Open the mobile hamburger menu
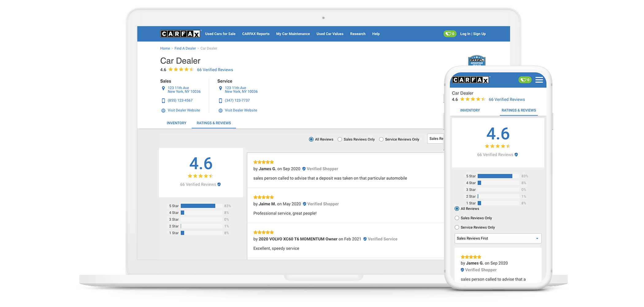Image resolution: width=644 pixels, height=307 pixels. (539, 80)
